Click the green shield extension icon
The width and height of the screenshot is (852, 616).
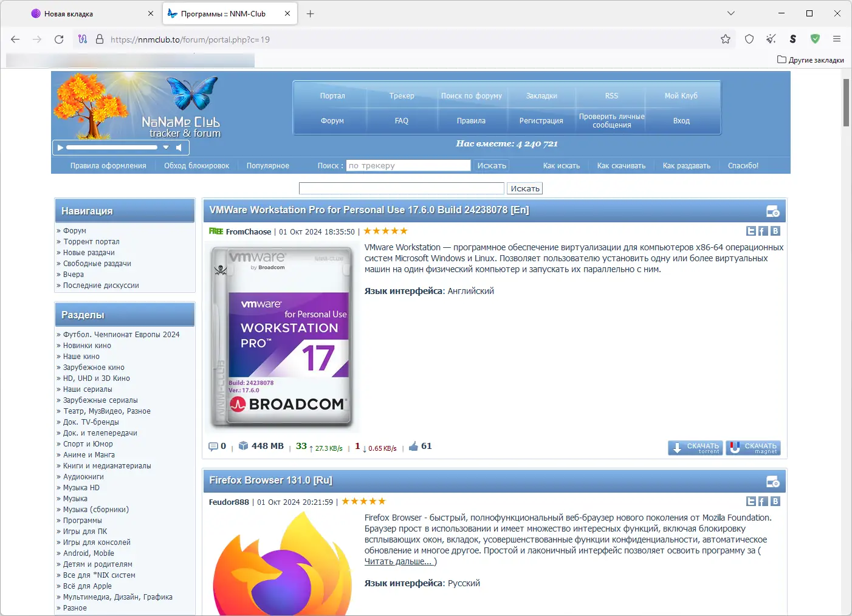[x=815, y=39]
